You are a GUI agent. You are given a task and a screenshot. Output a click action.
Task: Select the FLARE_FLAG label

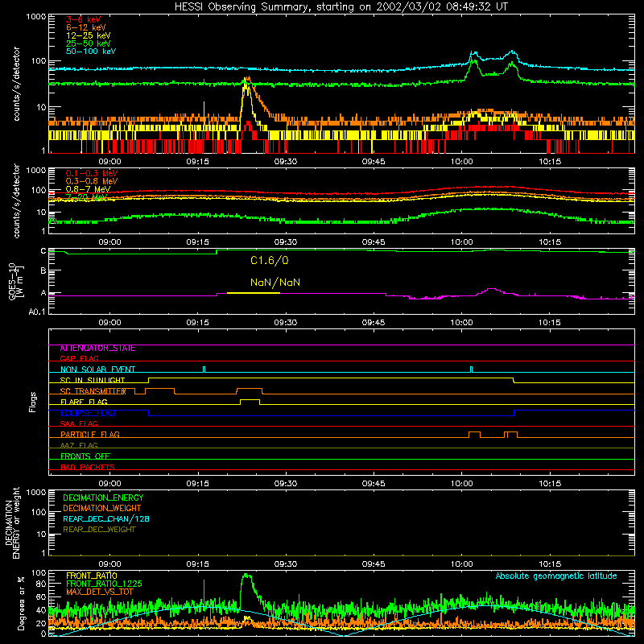tap(84, 402)
